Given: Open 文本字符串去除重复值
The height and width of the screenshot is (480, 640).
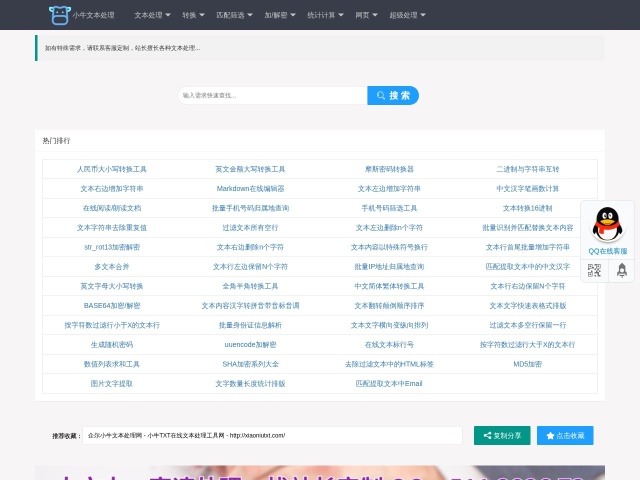Looking at the screenshot, I should (112, 228).
